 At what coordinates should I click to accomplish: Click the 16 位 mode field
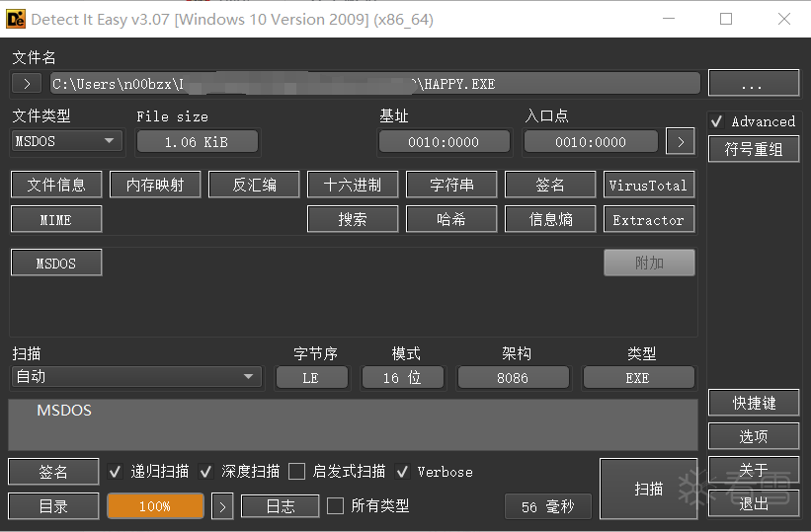click(402, 377)
